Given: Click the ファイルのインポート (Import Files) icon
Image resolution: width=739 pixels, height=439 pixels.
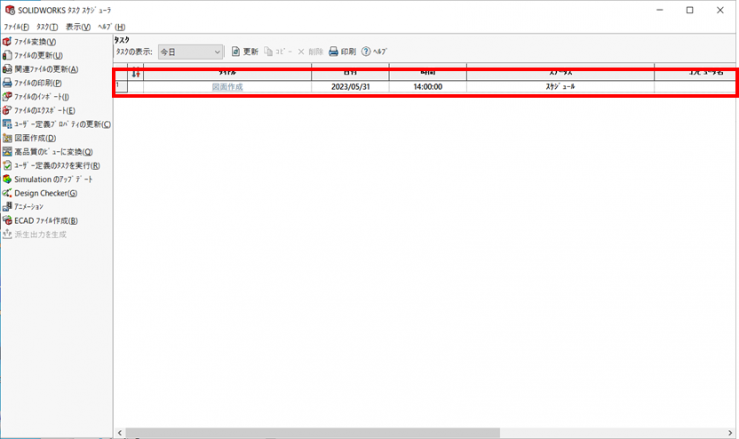Looking at the screenshot, I should (7, 97).
